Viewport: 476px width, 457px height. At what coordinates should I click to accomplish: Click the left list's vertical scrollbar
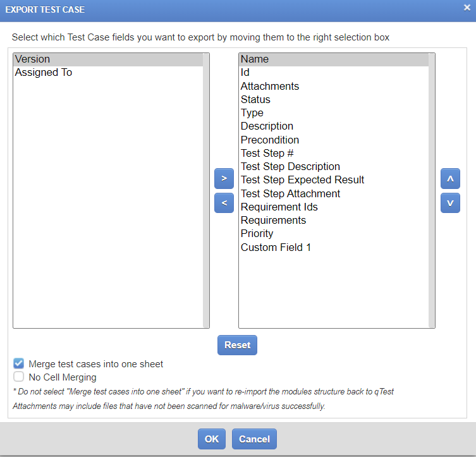pos(206,190)
